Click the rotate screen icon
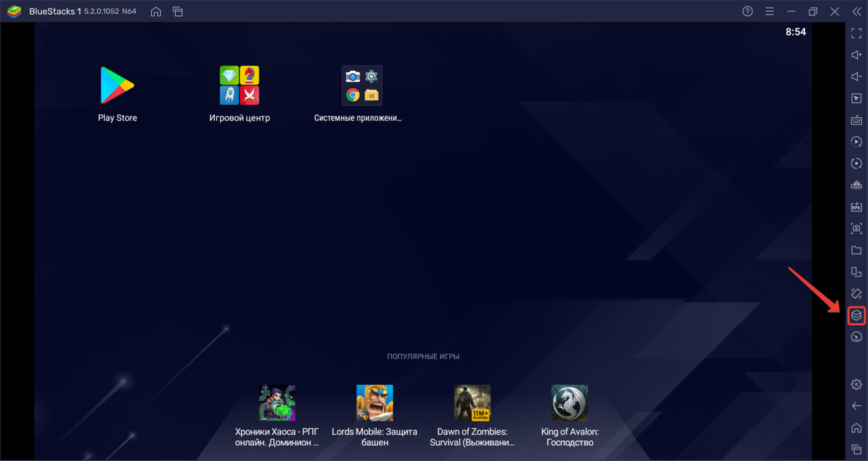 tap(856, 272)
